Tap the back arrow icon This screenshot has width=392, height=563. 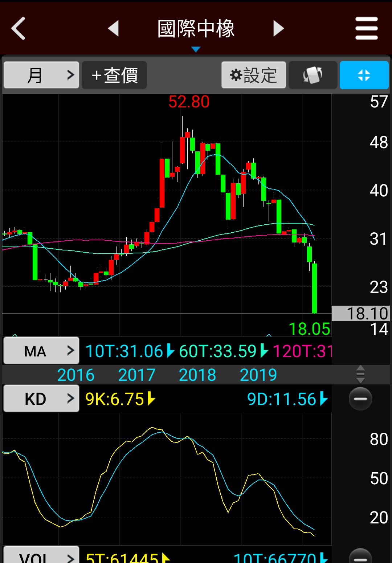19,28
